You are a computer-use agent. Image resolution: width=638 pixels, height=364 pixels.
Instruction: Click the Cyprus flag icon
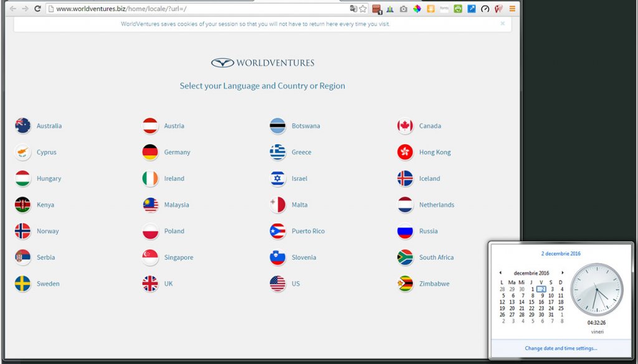click(23, 152)
